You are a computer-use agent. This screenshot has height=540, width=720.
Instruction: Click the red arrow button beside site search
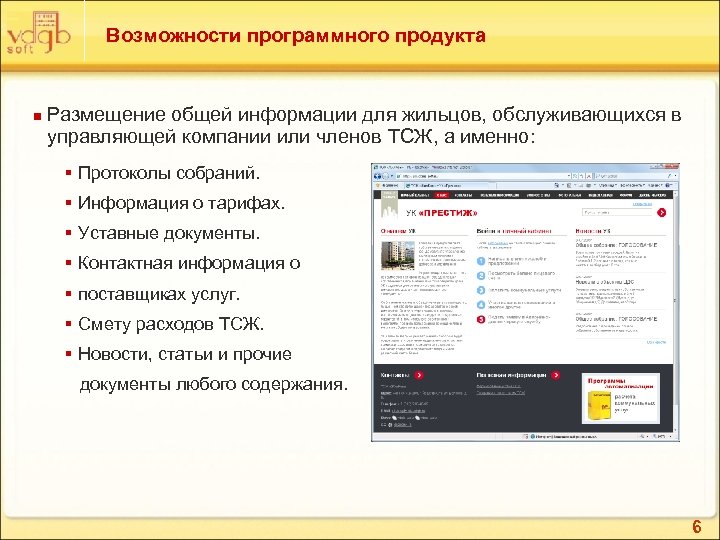pyautogui.click(x=661, y=212)
